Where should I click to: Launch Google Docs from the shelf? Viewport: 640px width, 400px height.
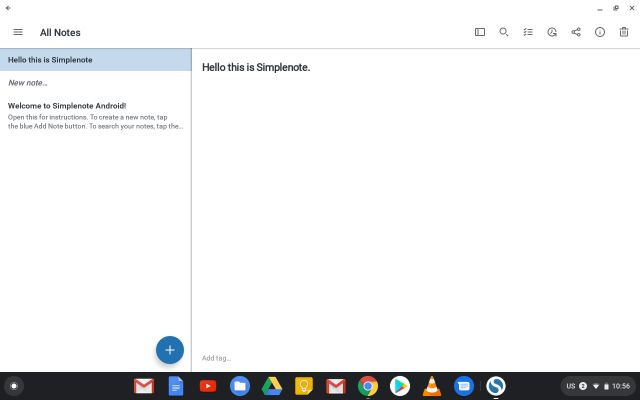(x=176, y=386)
